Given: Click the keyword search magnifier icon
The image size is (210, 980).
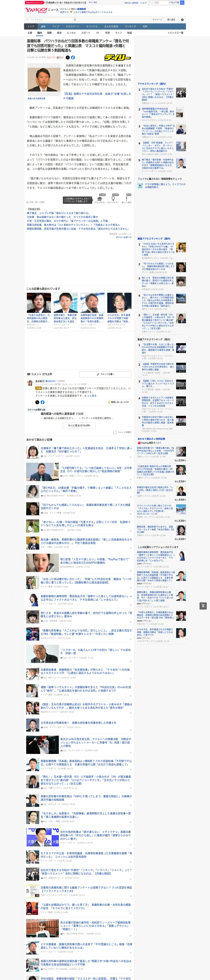Looking at the screenshot, I should (75, 19).
